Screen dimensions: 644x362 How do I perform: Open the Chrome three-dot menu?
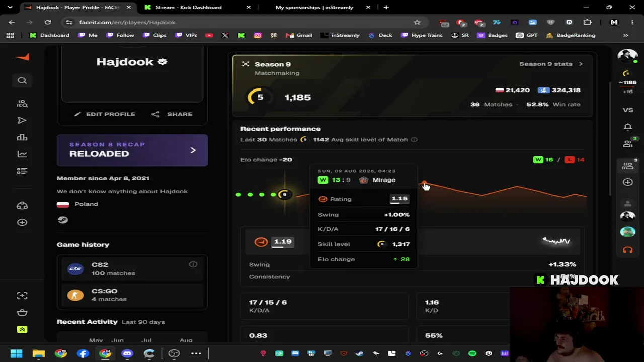(x=632, y=22)
